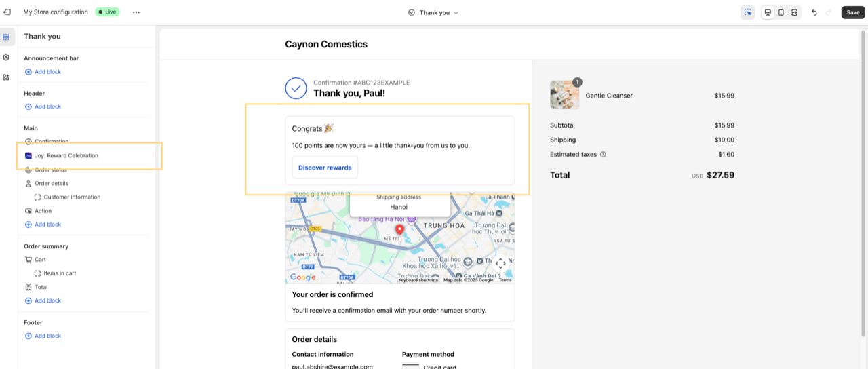The width and height of the screenshot is (868, 369).
Task: Open the three-dot more actions menu
Action: pyautogui.click(x=136, y=12)
